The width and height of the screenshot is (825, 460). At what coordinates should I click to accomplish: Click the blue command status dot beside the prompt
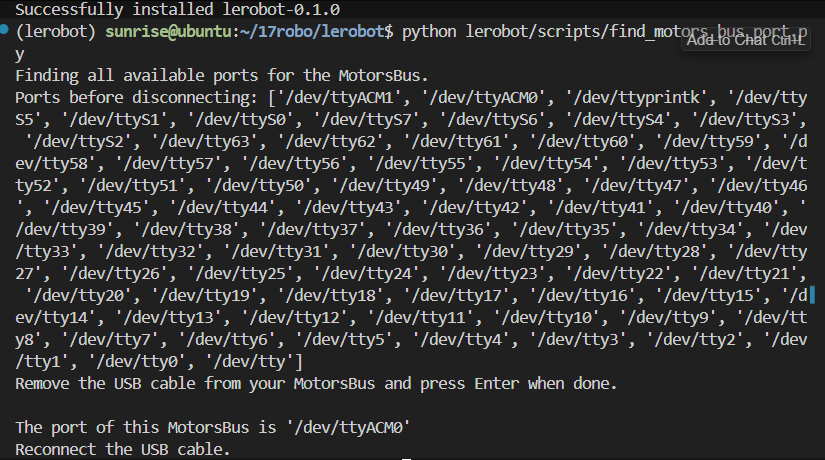[x=4, y=29]
